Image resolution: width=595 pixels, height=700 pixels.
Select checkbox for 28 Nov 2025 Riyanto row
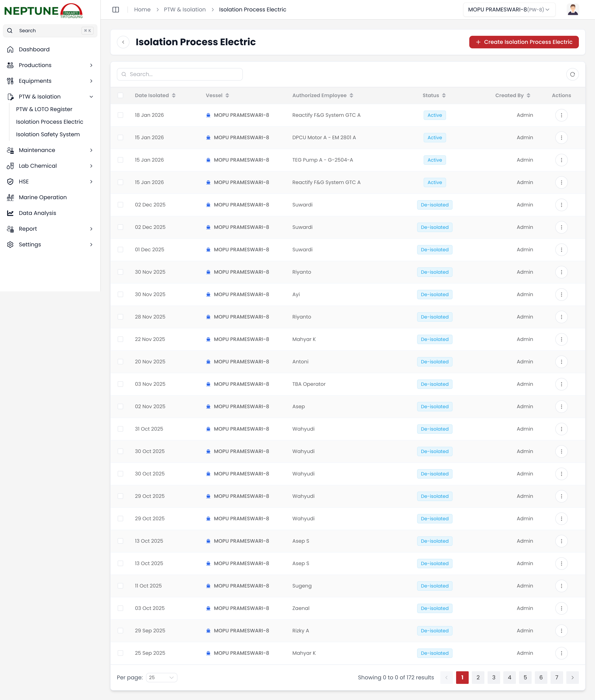120,317
